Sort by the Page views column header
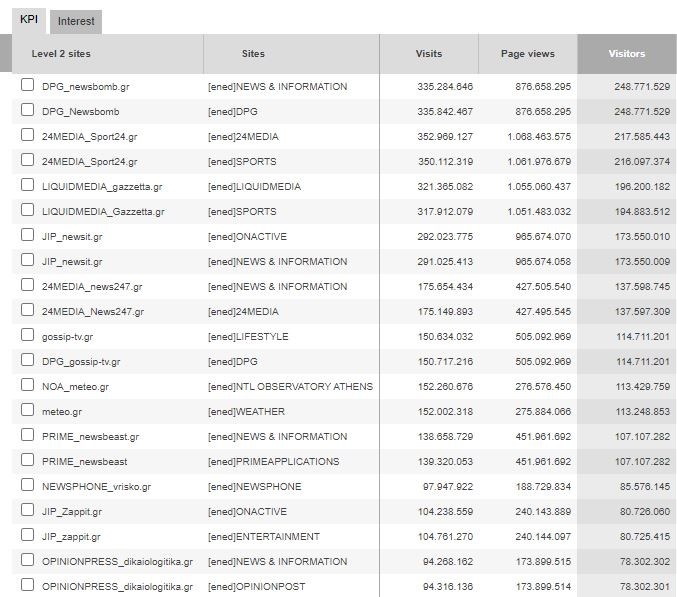Image resolution: width=677 pixels, height=597 pixels. [527, 54]
